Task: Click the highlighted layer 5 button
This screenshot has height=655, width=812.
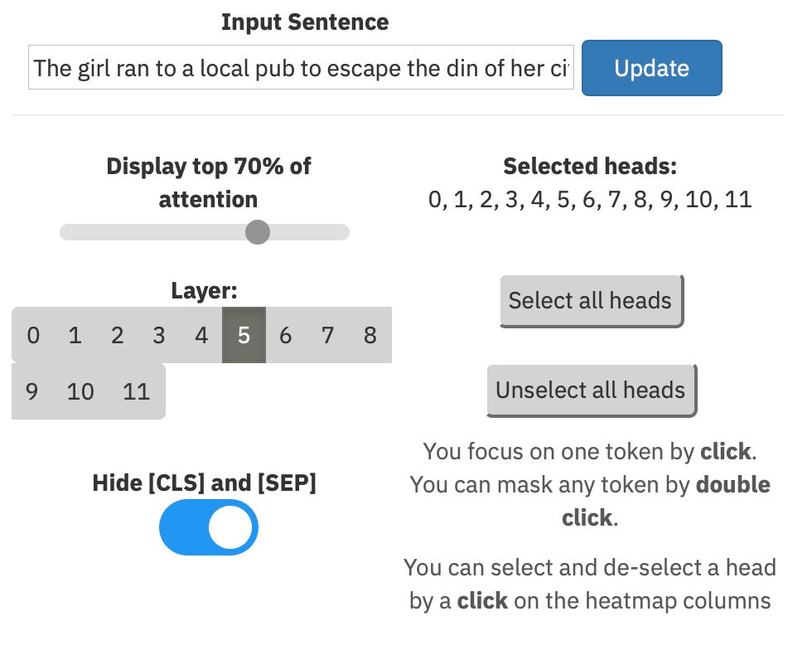Action: point(244,335)
